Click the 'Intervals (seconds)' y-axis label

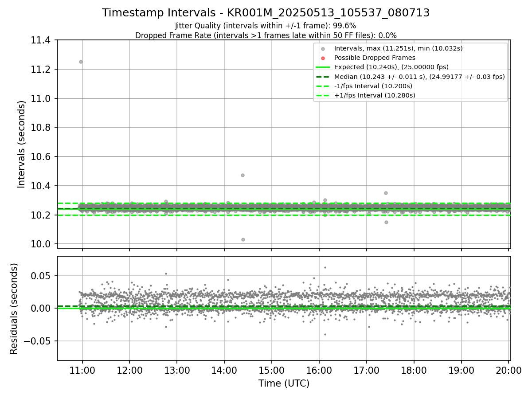tap(22, 144)
